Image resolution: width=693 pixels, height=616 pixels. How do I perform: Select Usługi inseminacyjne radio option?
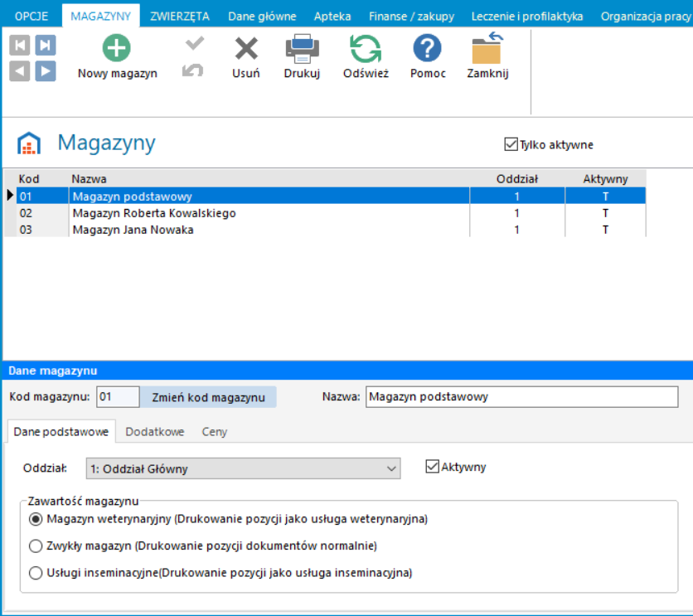[36, 573]
